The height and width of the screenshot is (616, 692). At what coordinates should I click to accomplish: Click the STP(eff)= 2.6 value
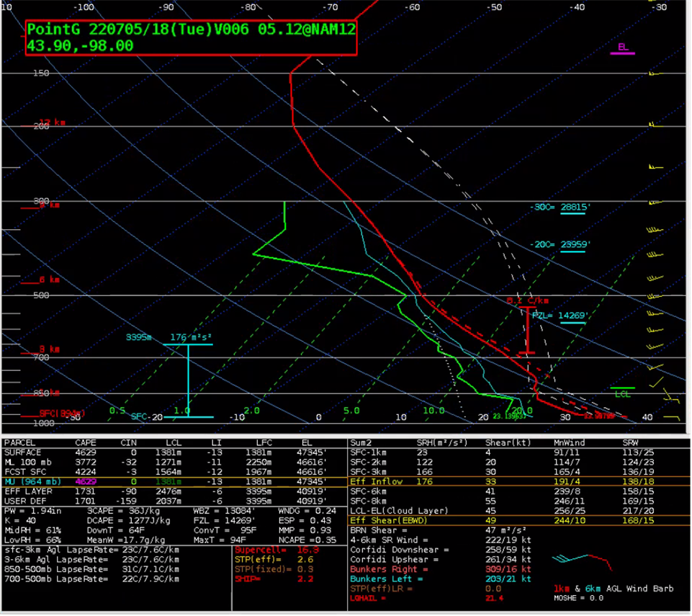274,560
